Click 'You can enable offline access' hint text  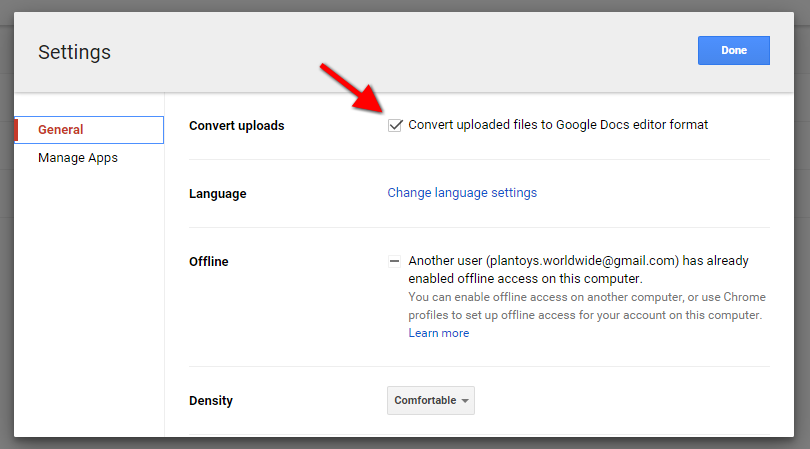(587, 306)
